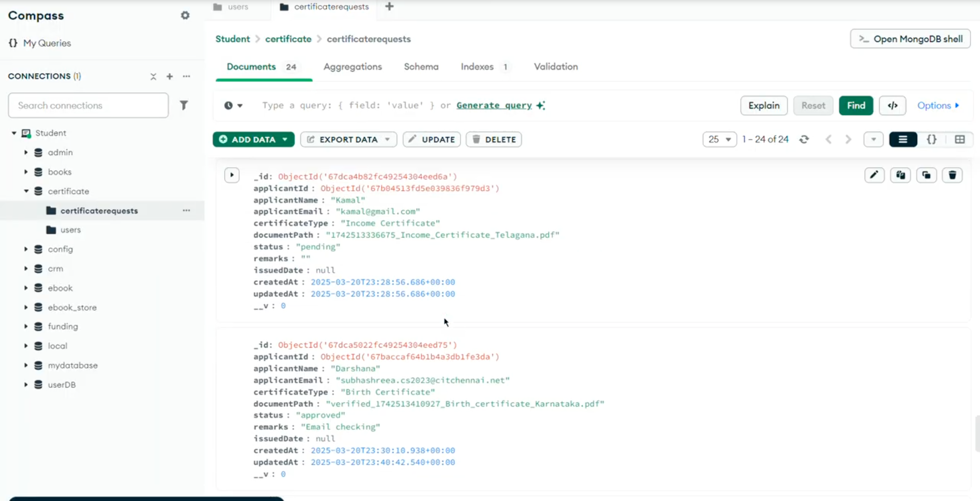Image resolution: width=980 pixels, height=501 pixels.
Task: Select list view toggle
Action: pos(903,139)
